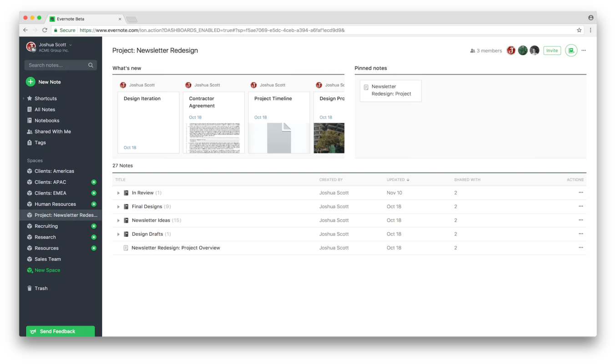
Task: Click Send Feedback button
Action: 60,331
